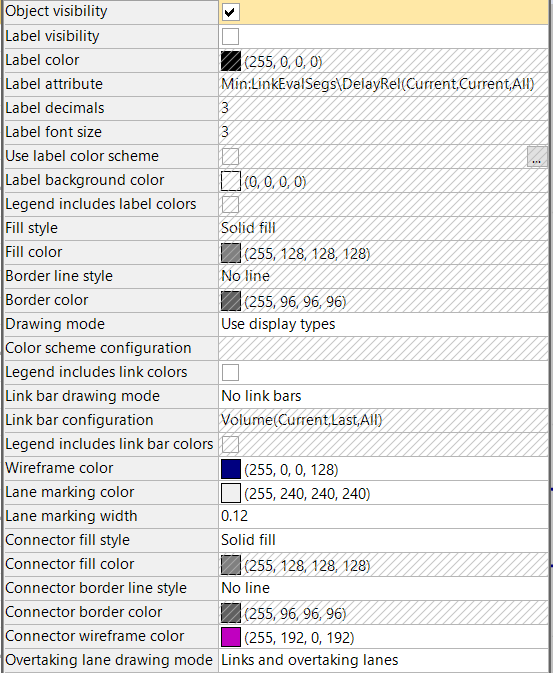Select the 'Connector wireframe color' row label
The image size is (553, 673).
tap(95, 637)
